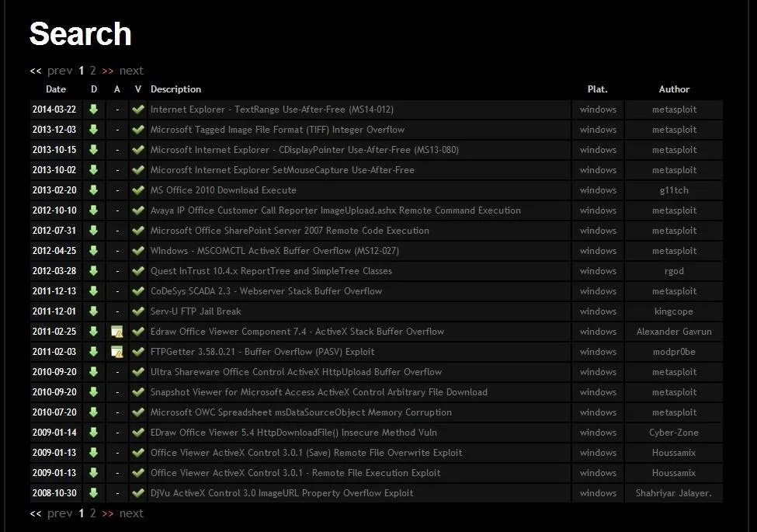The width and height of the screenshot is (757, 532).
Task: Open DjVu ActiveX Control 3.0 ImageURL exploit
Action: click(282, 493)
